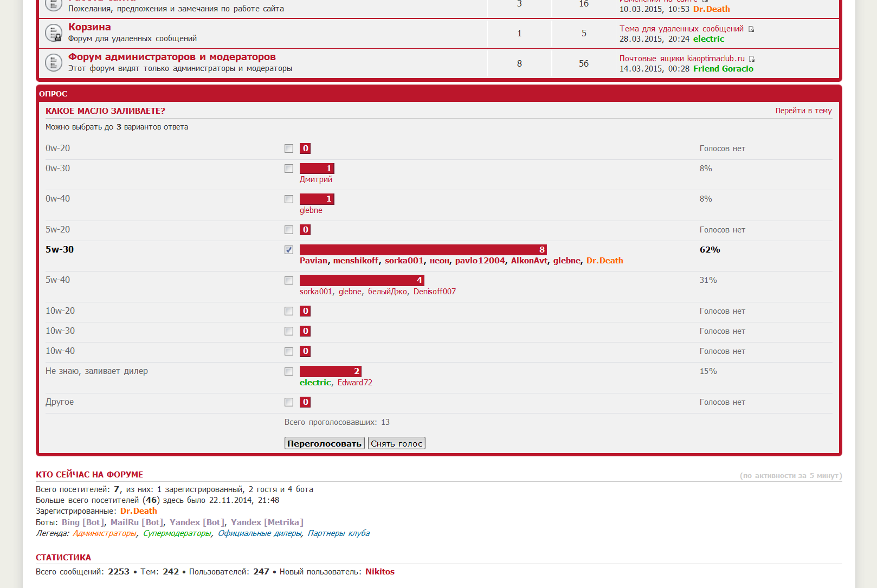The width and height of the screenshot is (877, 588).
Task: View the new user Nikitos profile
Action: pyautogui.click(x=379, y=572)
